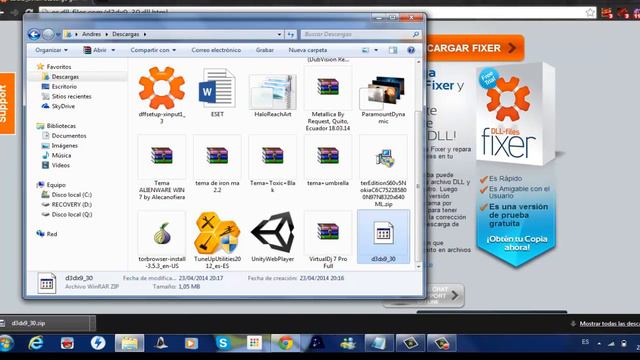Select the Tema+Toxic+Black archive

tap(273, 164)
